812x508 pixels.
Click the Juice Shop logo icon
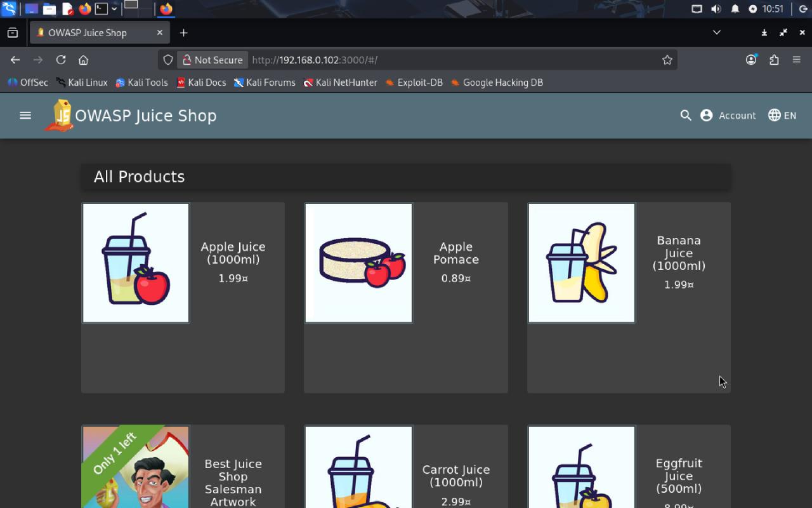click(x=59, y=116)
